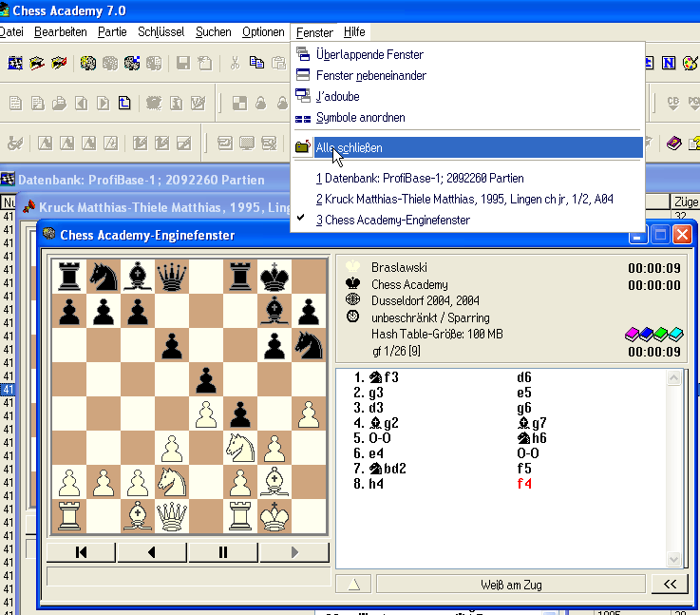Click the first chessboard icon in the toolbar
Screen dimensions: 700x615
[x=14, y=64]
